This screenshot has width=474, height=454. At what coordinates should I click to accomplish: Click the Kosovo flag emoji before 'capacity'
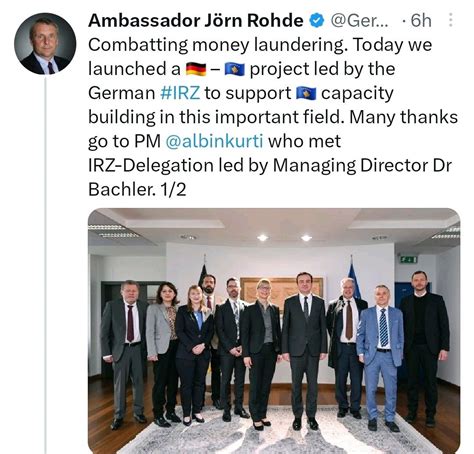click(306, 93)
